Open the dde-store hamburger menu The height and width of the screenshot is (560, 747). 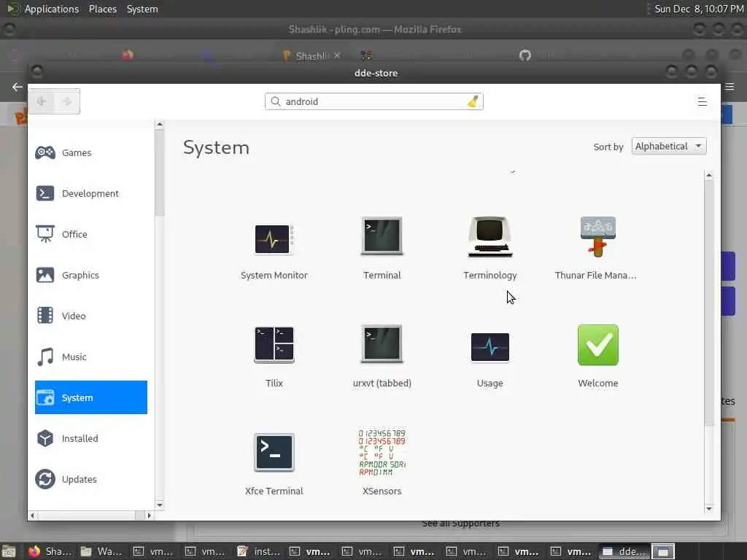coord(702,101)
